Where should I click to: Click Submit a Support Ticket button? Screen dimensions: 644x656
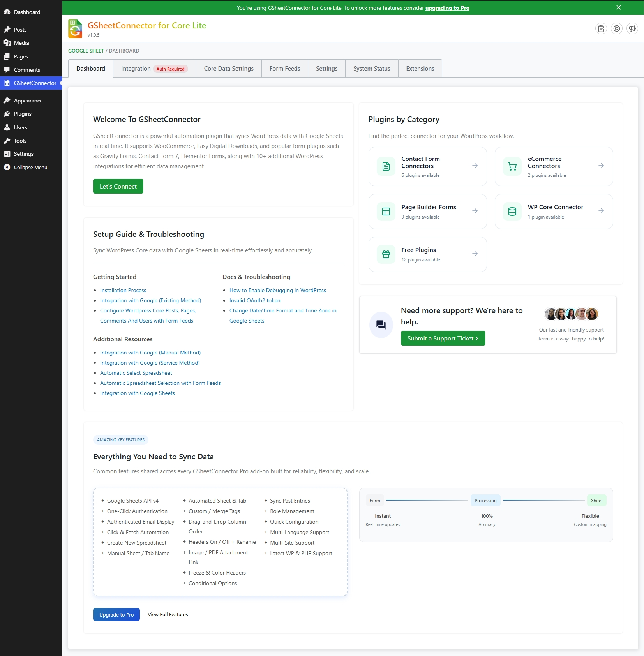click(x=443, y=338)
